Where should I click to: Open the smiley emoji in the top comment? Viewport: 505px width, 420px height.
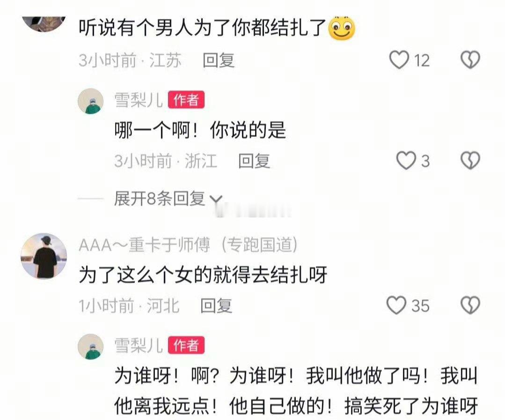341,28
